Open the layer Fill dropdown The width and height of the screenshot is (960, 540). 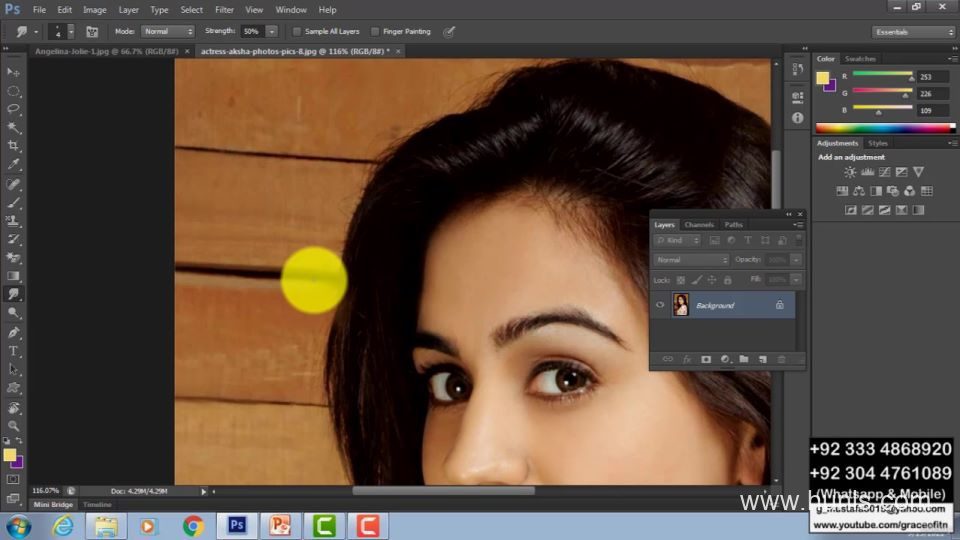(x=796, y=280)
